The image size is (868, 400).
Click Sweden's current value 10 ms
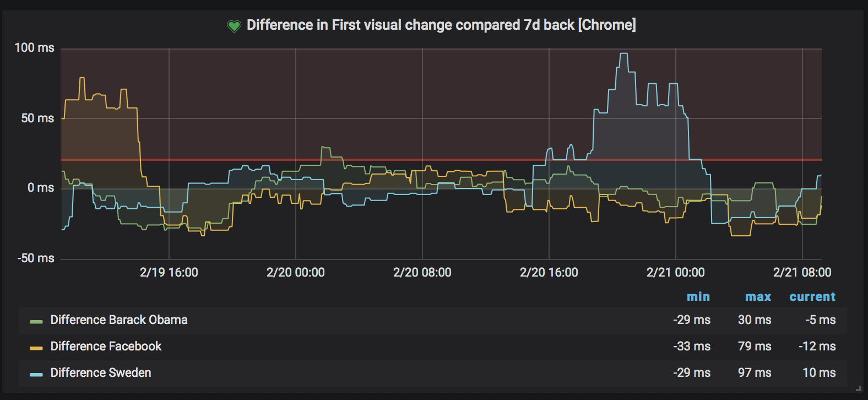pos(819,373)
